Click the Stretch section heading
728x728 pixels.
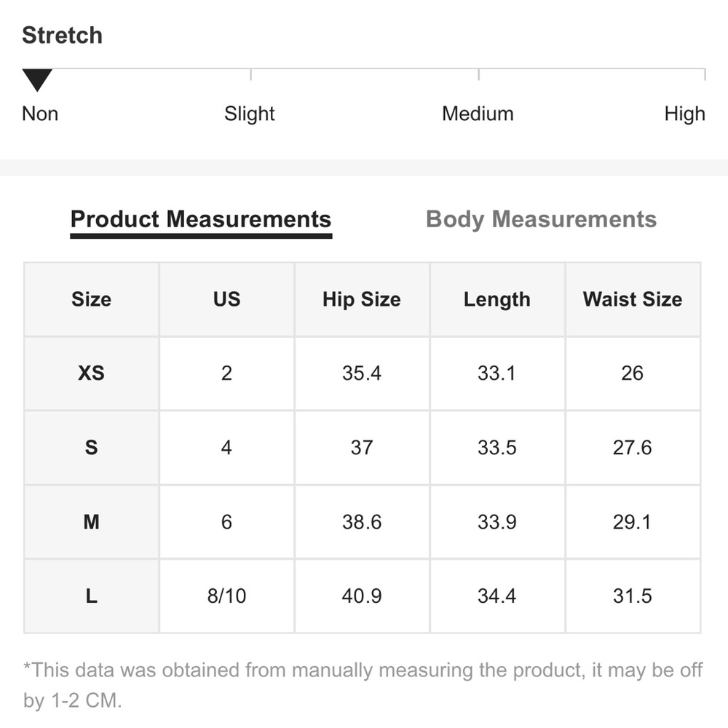tap(62, 35)
